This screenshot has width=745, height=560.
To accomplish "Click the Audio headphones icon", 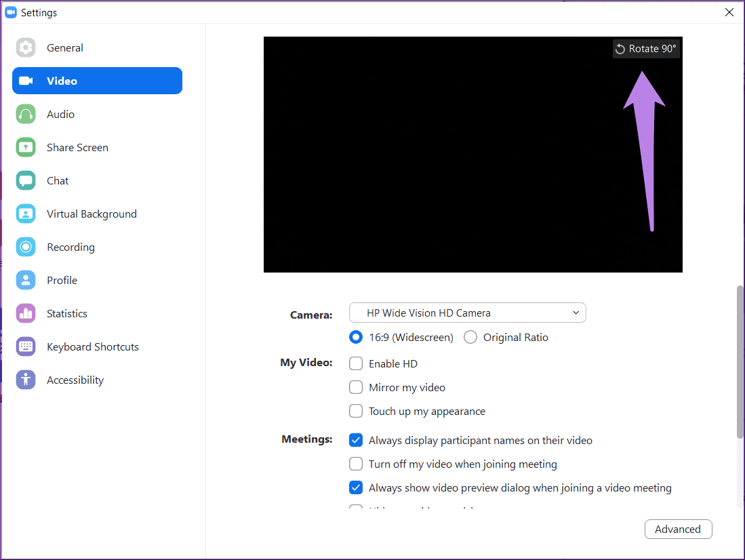I will (26, 114).
